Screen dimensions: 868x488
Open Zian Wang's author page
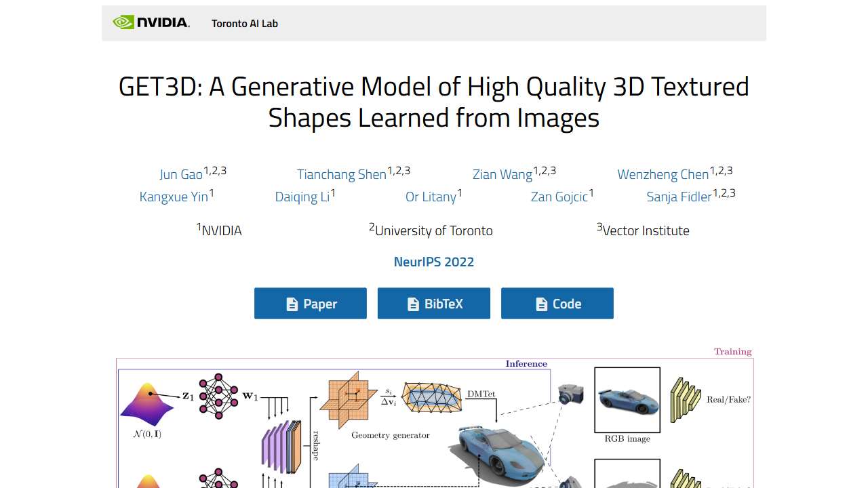click(502, 174)
